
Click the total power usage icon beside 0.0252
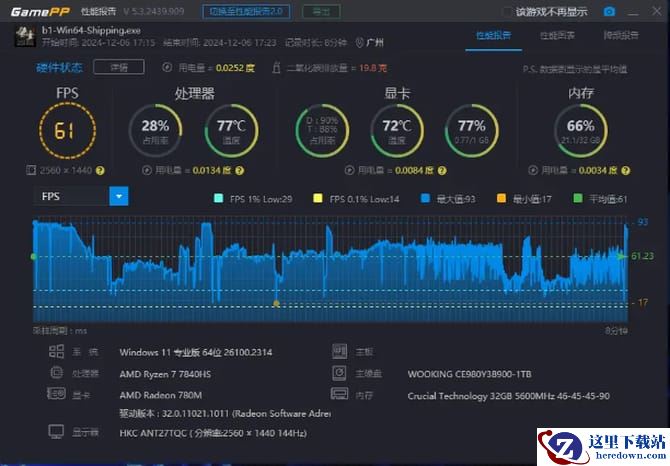[x=167, y=67]
